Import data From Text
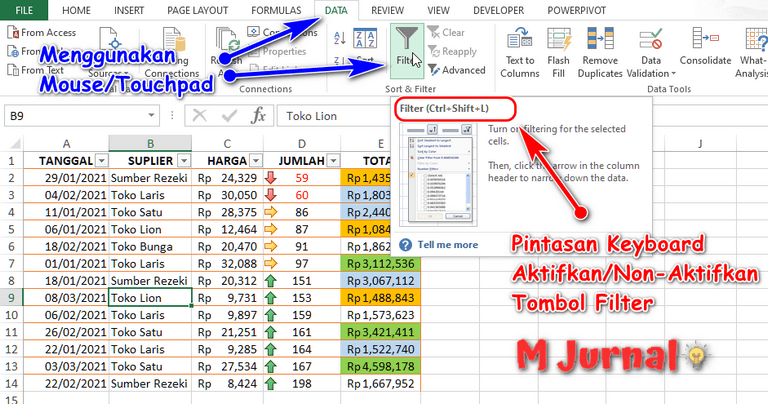Image resolution: width=768 pixels, height=404 pixels. click(x=36, y=70)
